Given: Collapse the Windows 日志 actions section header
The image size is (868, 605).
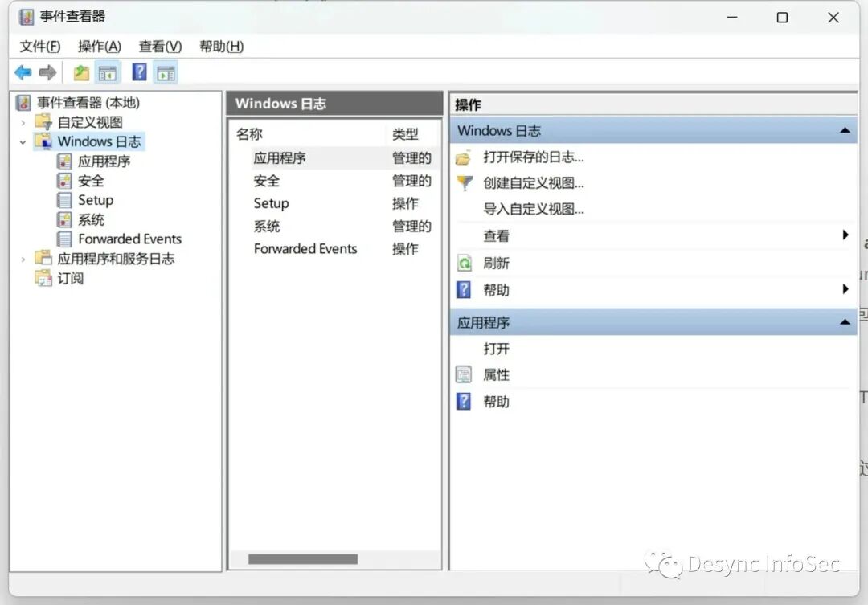Looking at the screenshot, I should (x=845, y=131).
